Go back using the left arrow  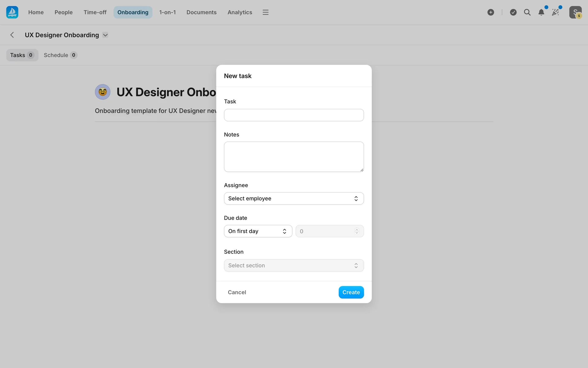pos(12,35)
